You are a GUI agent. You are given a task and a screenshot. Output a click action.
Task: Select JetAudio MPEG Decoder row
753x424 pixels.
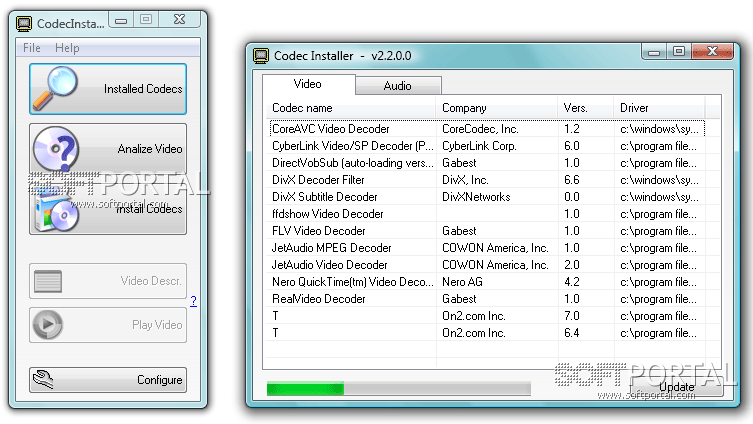click(487, 248)
